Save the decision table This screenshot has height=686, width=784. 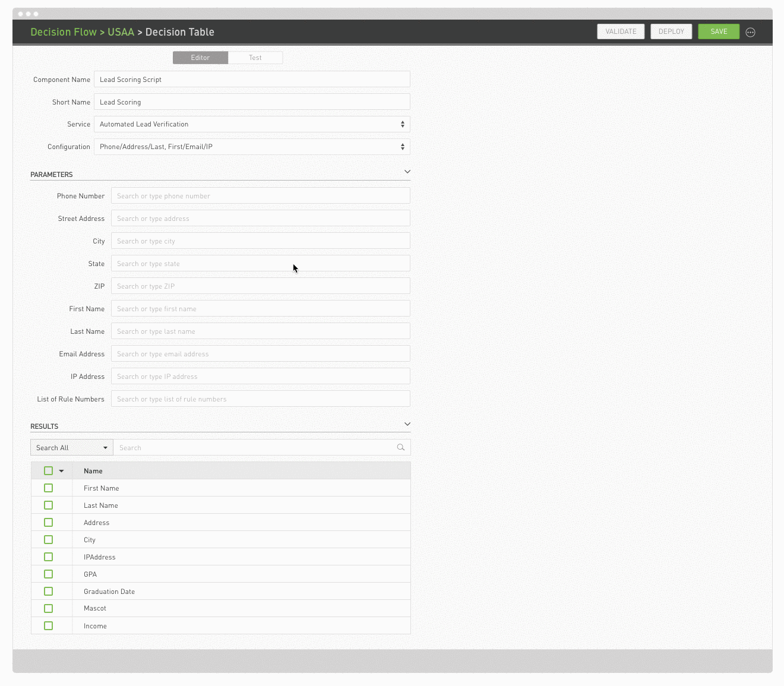719,31
